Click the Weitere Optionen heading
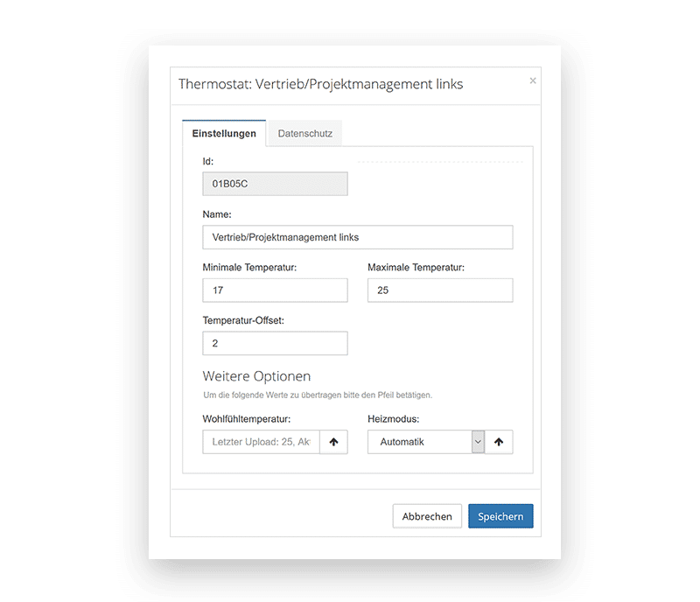The width and height of the screenshot is (700, 602). (x=256, y=376)
